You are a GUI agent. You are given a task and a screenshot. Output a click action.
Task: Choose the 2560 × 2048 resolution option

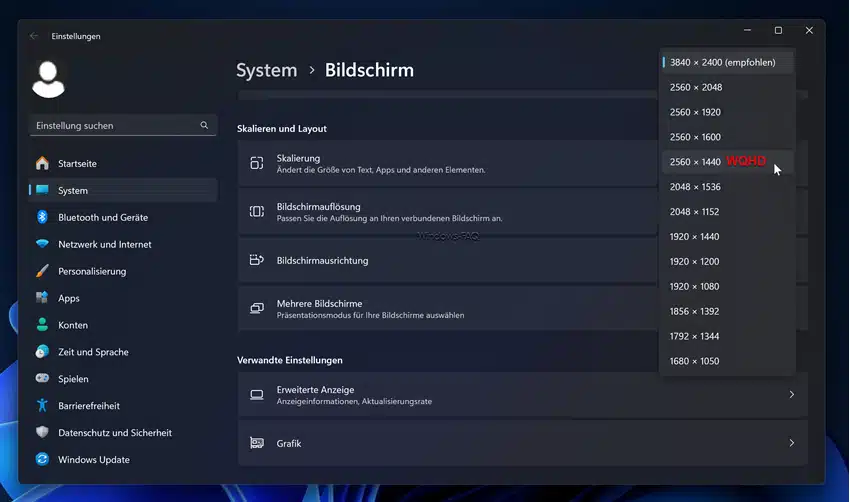(x=727, y=87)
